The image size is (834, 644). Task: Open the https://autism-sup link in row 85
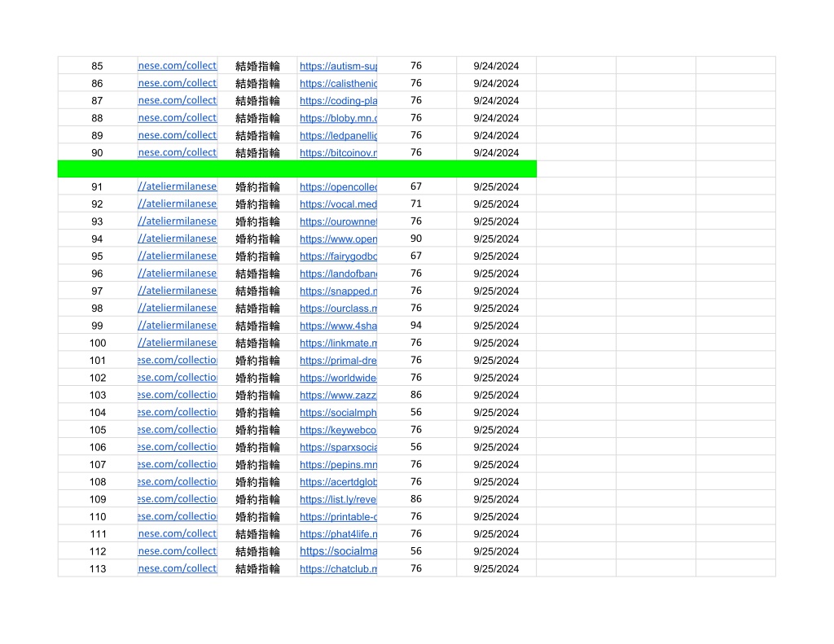pyautogui.click(x=338, y=66)
